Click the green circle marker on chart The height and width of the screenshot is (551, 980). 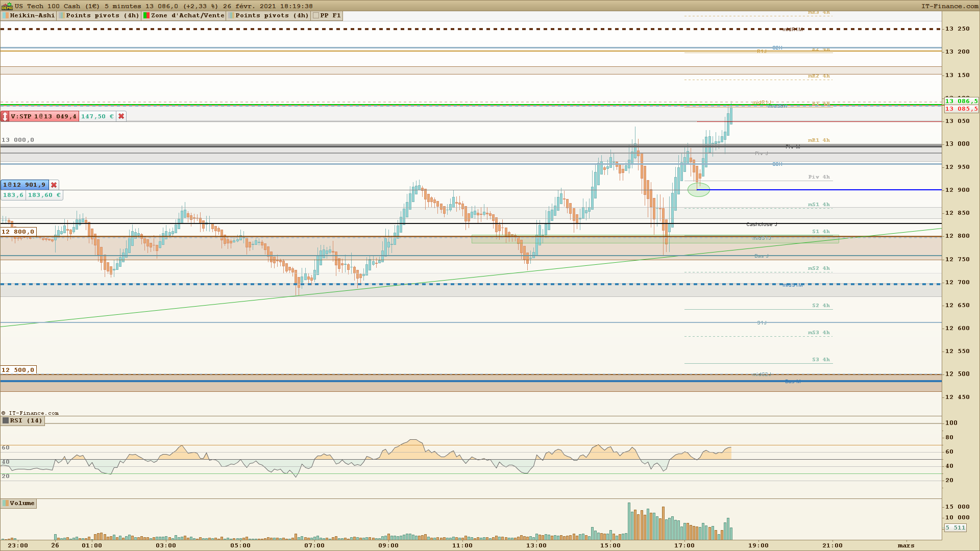pyautogui.click(x=698, y=190)
